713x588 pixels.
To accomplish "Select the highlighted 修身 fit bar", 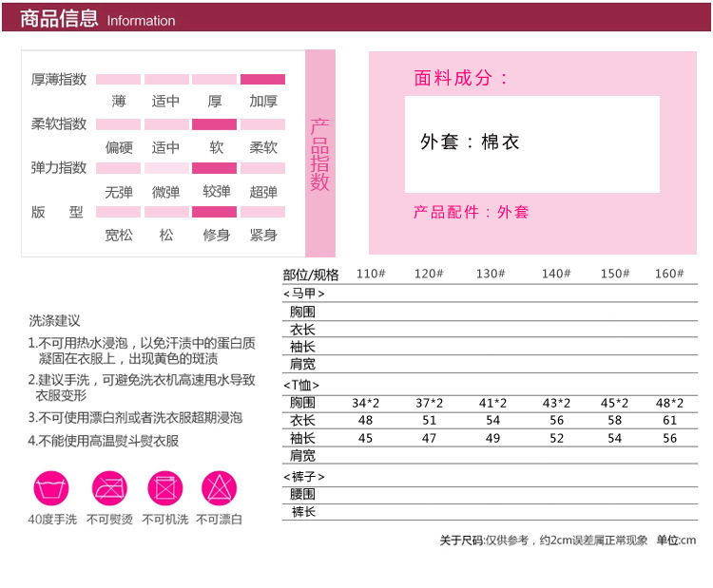I will [214, 213].
